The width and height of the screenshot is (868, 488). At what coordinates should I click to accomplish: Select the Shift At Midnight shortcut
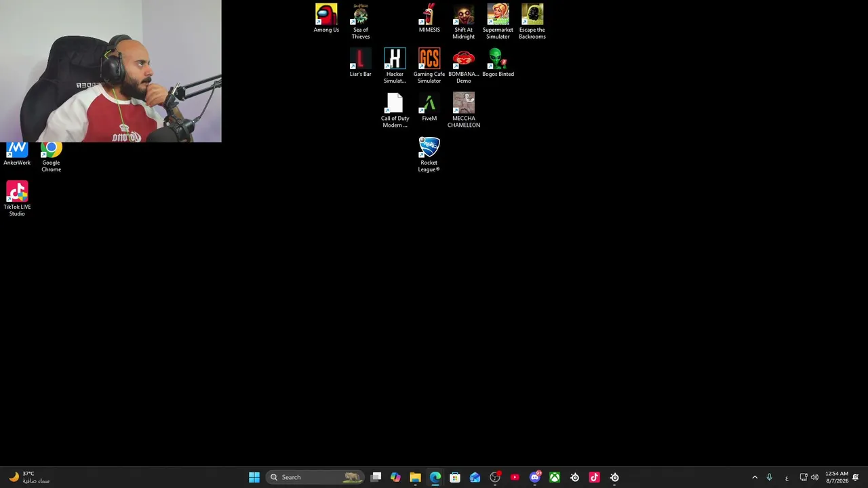coord(464,22)
